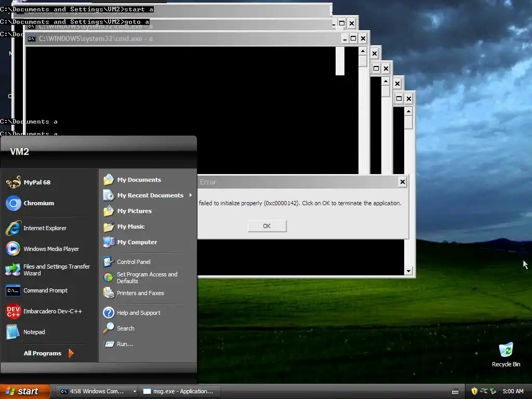Click My Recent Documents icon
This screenshot has height=399, width=532.
[x=109, y=195]
